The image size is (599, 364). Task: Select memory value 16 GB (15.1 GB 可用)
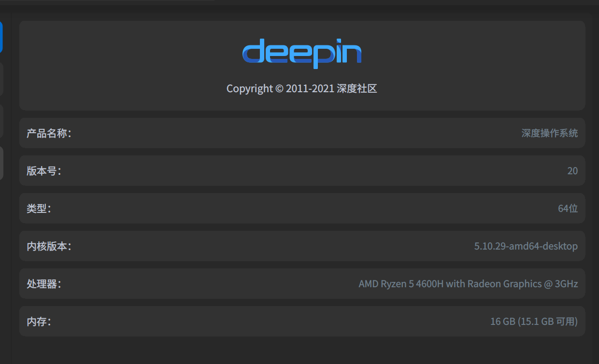point(534,322)
